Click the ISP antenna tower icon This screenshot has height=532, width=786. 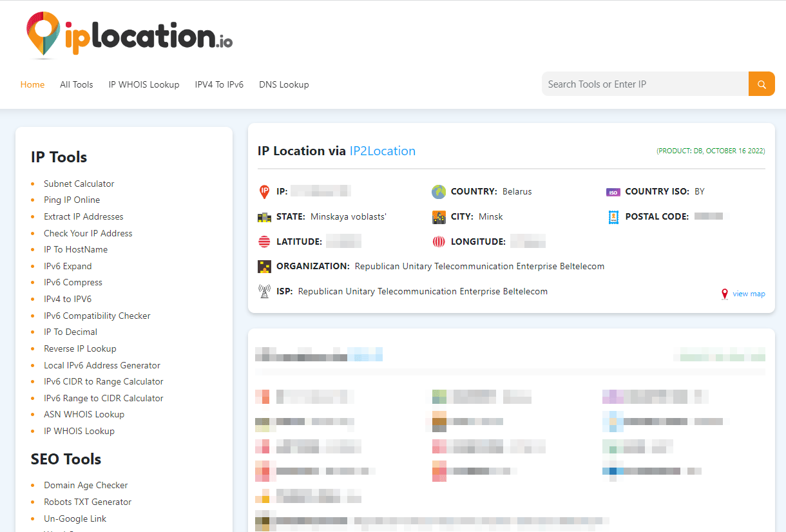tap(264, 291)
